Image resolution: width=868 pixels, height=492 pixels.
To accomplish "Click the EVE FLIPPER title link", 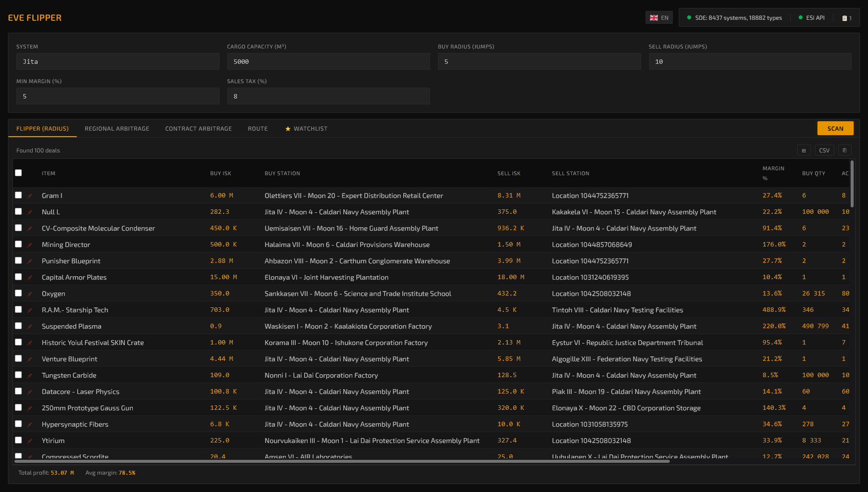I will (x=35, y=18).
